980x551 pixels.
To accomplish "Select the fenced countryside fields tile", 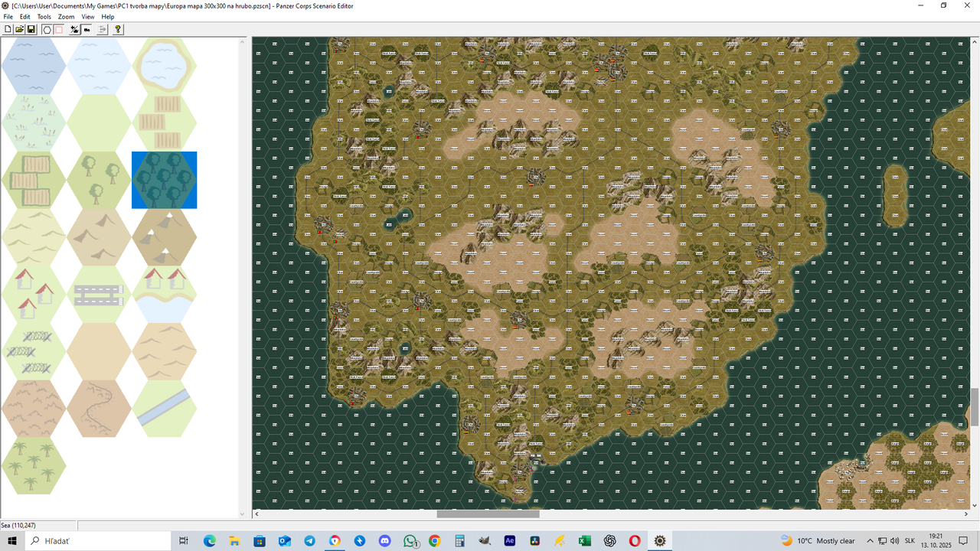I will click(34, 180).
